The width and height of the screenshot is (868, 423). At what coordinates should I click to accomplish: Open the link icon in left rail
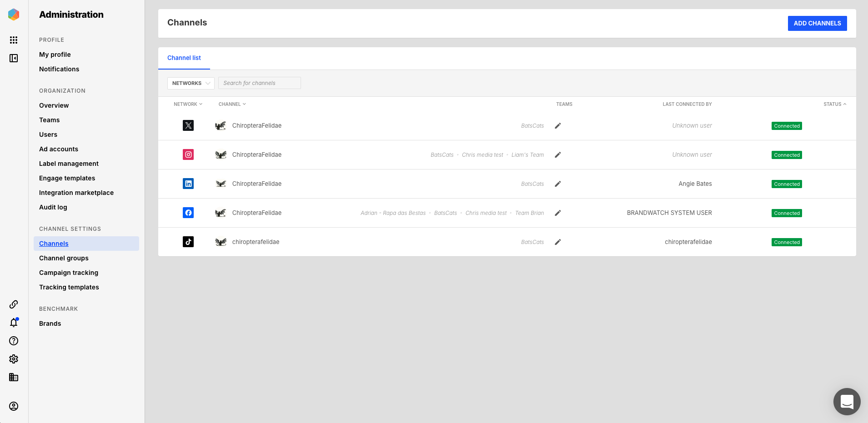[14, 304]
